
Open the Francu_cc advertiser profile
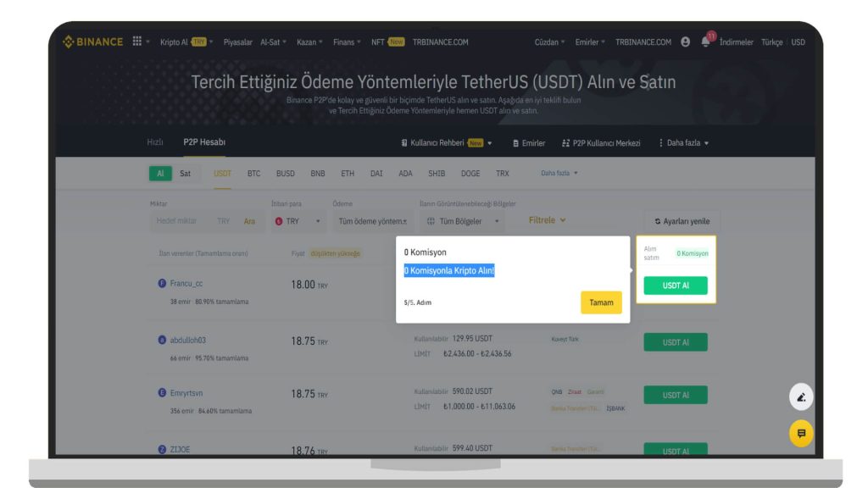coord(186,283)
